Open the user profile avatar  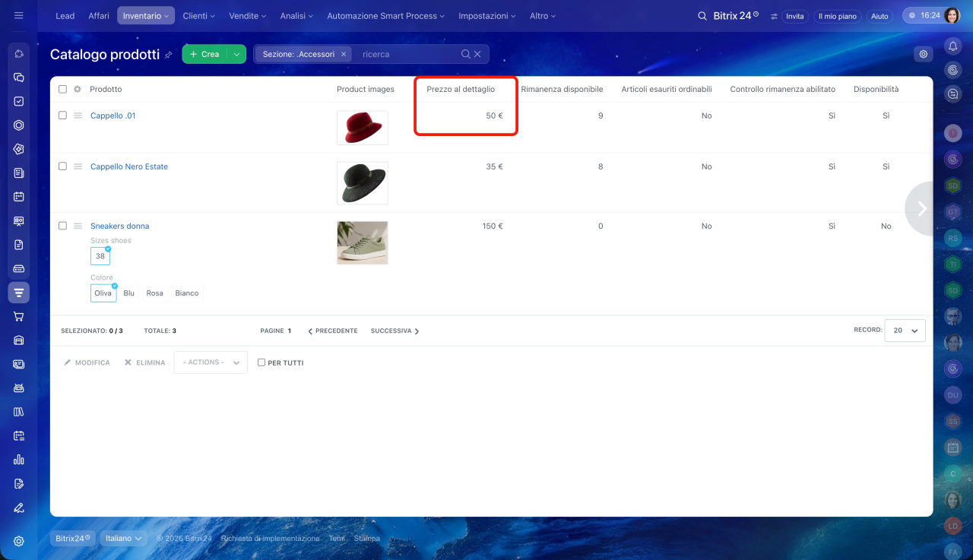point(952,15)
